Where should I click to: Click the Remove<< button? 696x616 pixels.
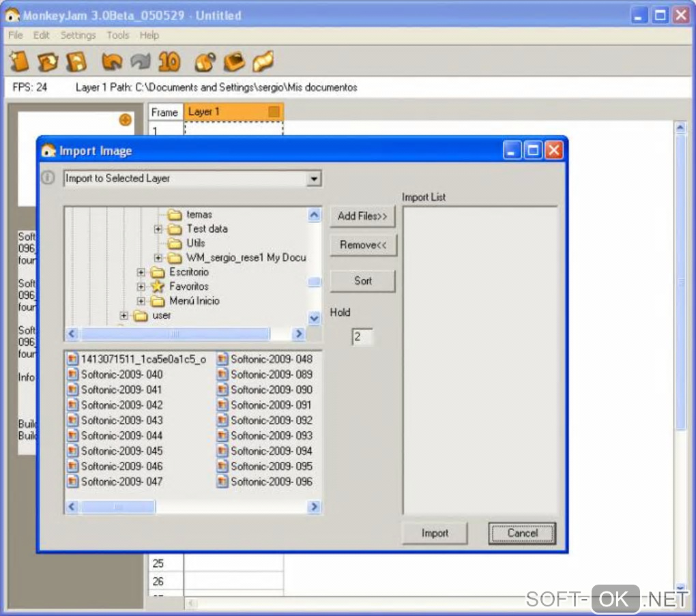[x=363, y=245]
